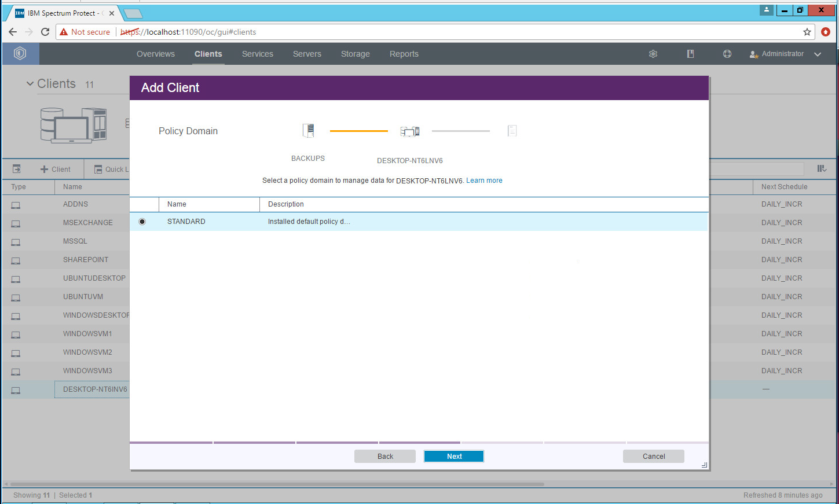Click the bookmark icon in header
This screenshot has height=504, width=839.
click(x=690, y=54)
